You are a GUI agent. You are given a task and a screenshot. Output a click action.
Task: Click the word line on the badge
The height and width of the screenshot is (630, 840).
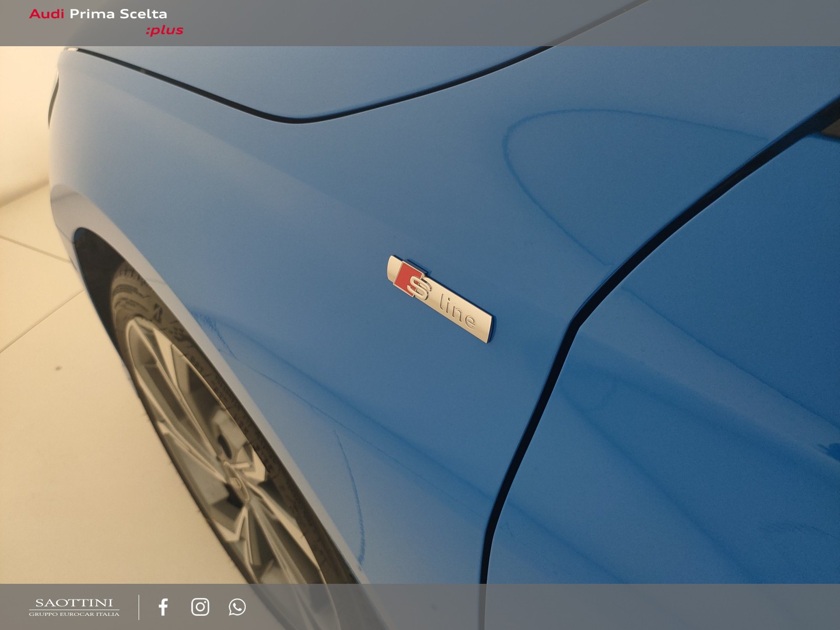click(458, 311)
